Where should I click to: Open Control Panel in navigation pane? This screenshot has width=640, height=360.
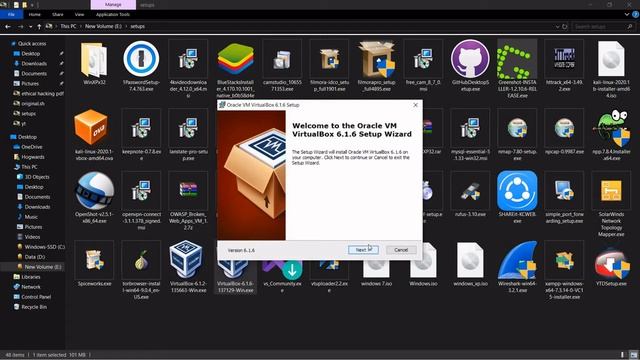pos(36,297)
